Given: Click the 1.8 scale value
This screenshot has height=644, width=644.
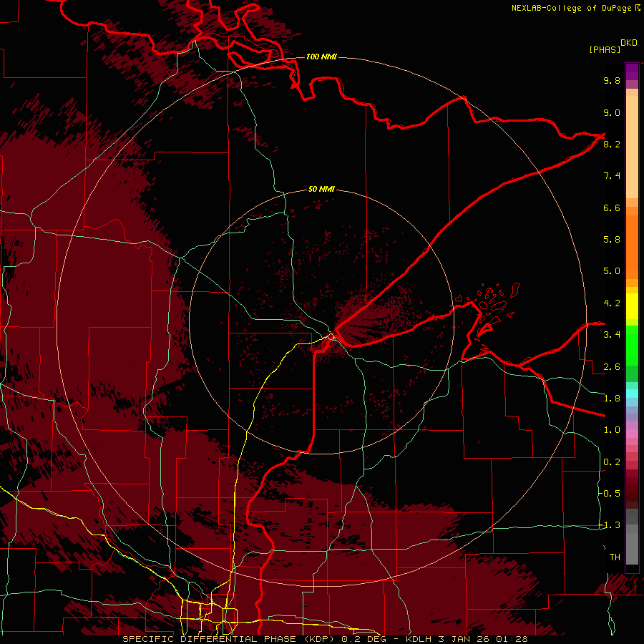Looking at the screenshot, I should [x=612, y=399].
